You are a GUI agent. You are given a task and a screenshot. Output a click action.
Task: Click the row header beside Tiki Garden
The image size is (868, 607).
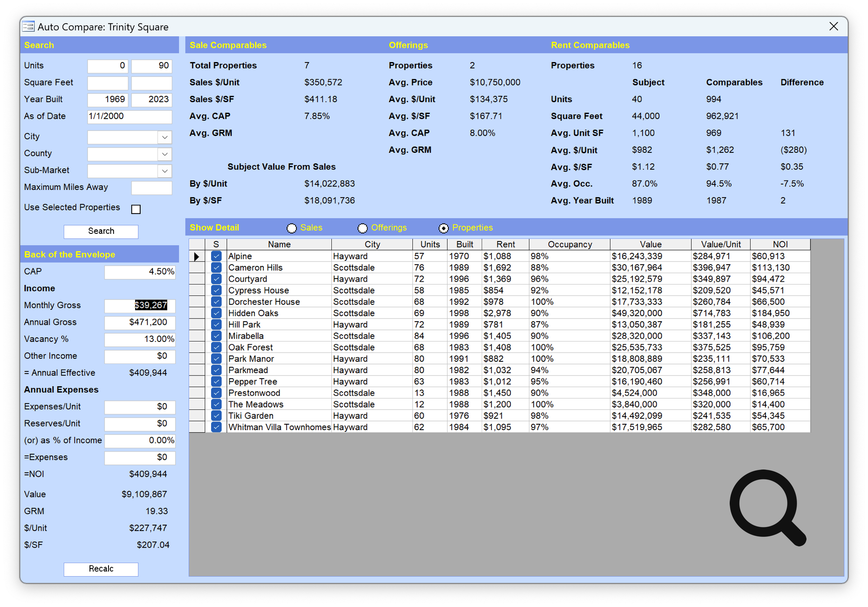[197, 416]
